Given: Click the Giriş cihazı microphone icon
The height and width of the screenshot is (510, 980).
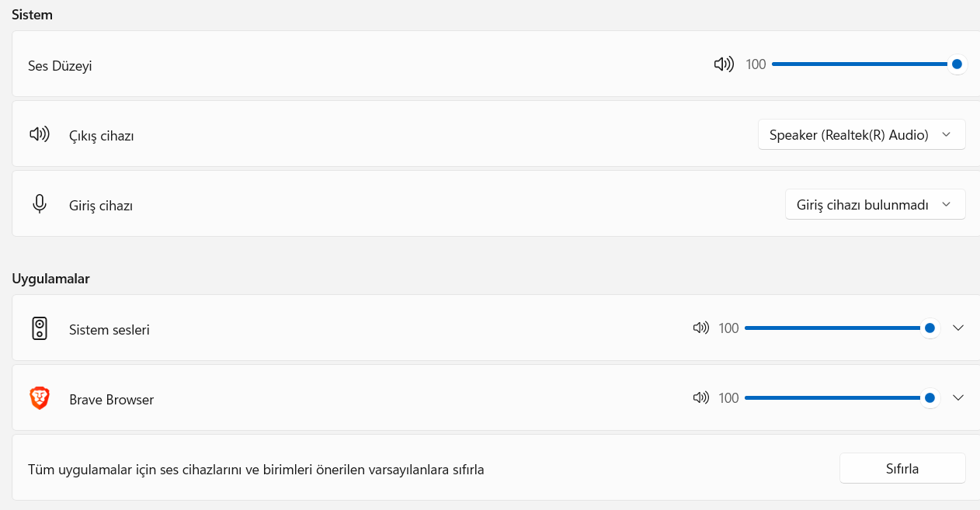Looking at the screenshot, I should point(40,204).
